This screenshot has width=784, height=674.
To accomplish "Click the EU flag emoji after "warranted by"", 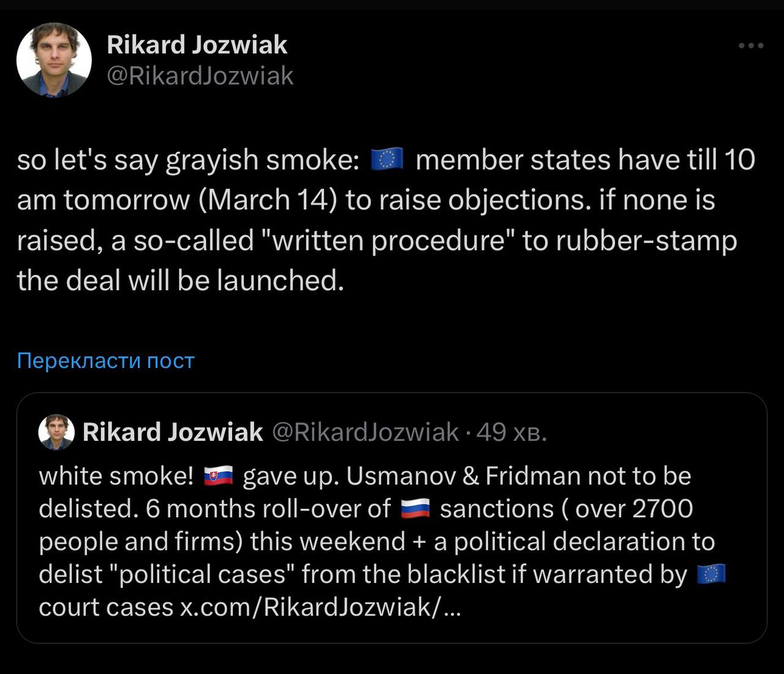I will point(711,575).
